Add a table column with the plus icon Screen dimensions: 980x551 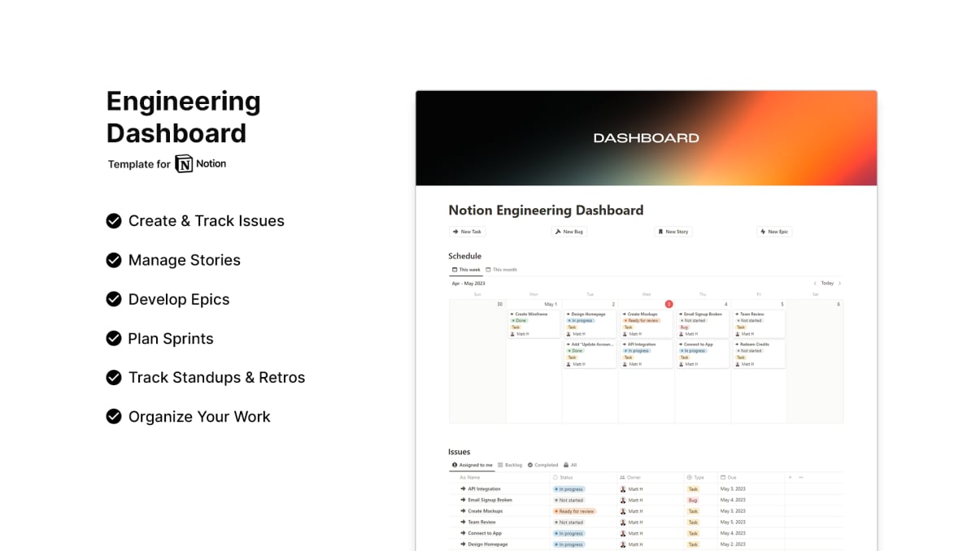click(790, 478)
